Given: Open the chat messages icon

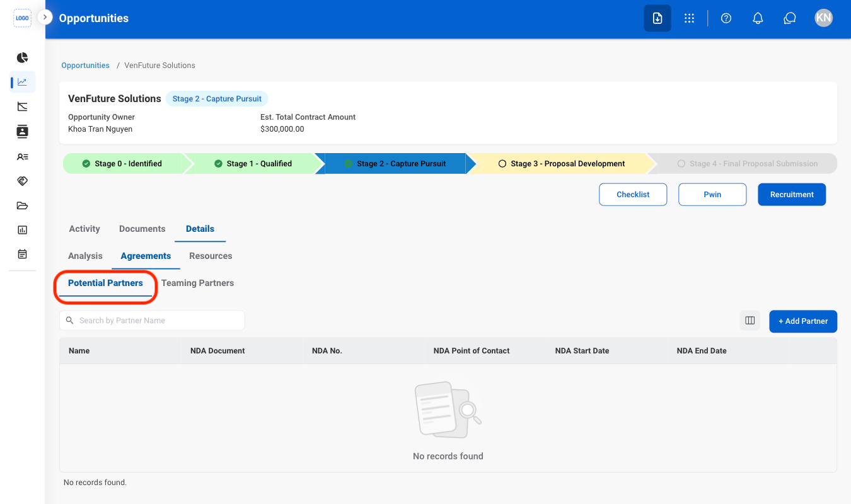Looking at the screenshot, I should (790, 18).
